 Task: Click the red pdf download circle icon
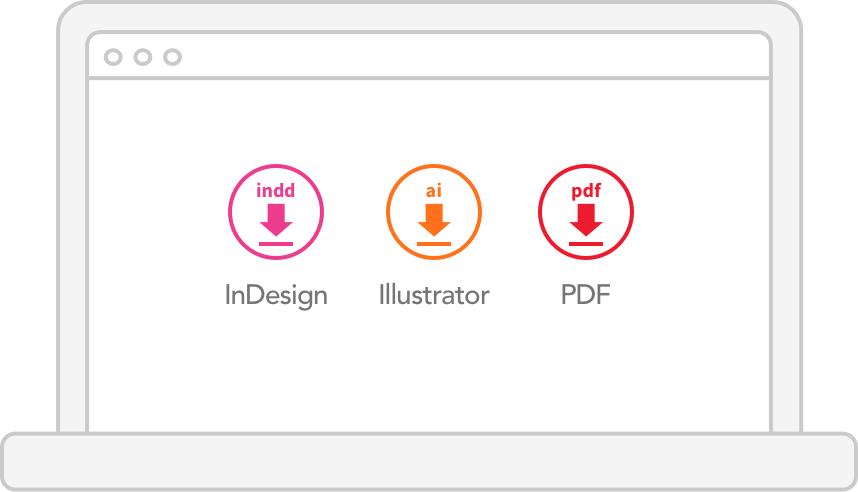[x=586, y=212]
